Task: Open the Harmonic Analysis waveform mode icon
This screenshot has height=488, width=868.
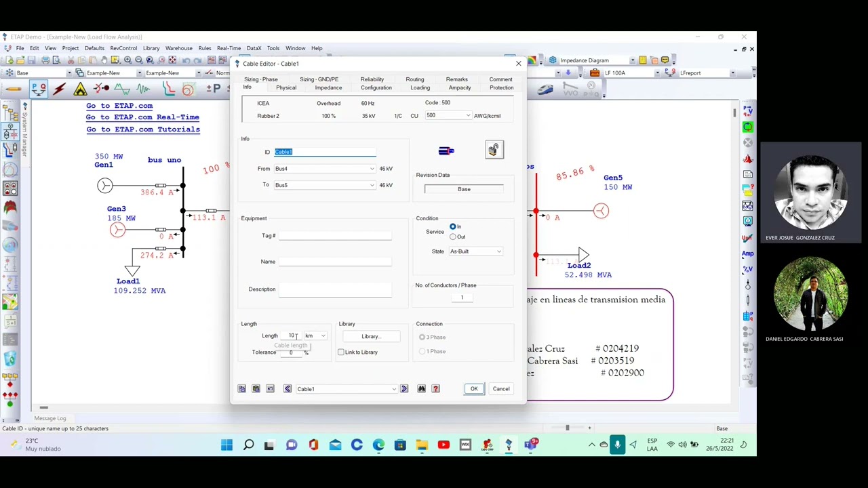Action: point(123,89)
